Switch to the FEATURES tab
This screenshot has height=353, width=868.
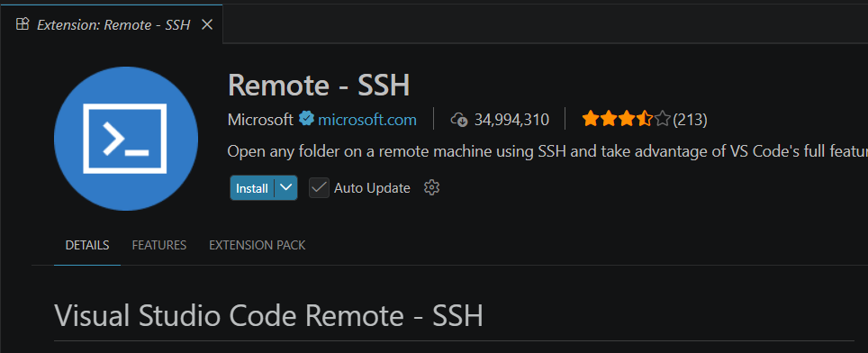(158, 245)
